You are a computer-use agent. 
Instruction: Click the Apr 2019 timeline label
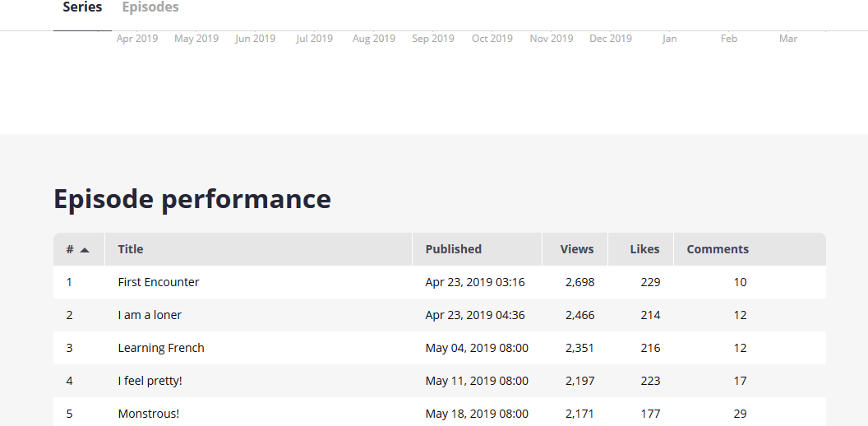click(x=137, y=39)
